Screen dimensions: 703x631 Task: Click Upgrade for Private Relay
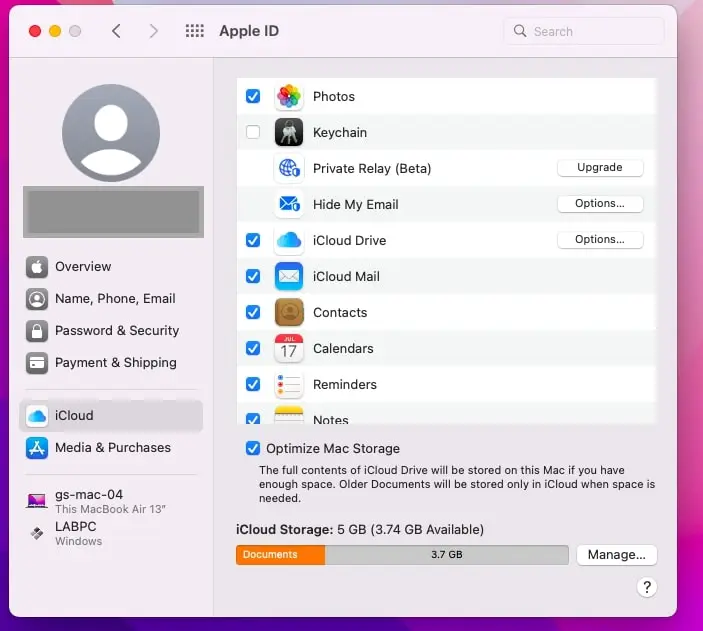600,167
